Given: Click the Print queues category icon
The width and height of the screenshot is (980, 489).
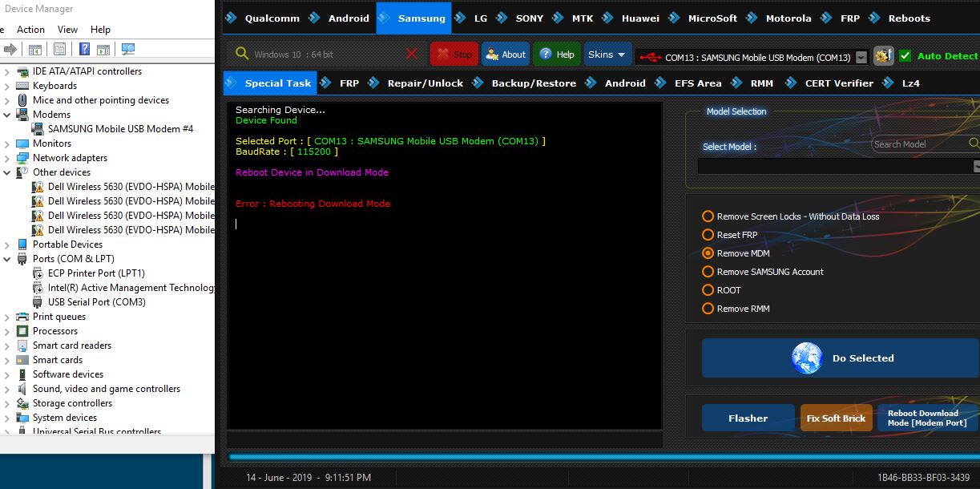Looking at the screenshot, I should [22, 317].
